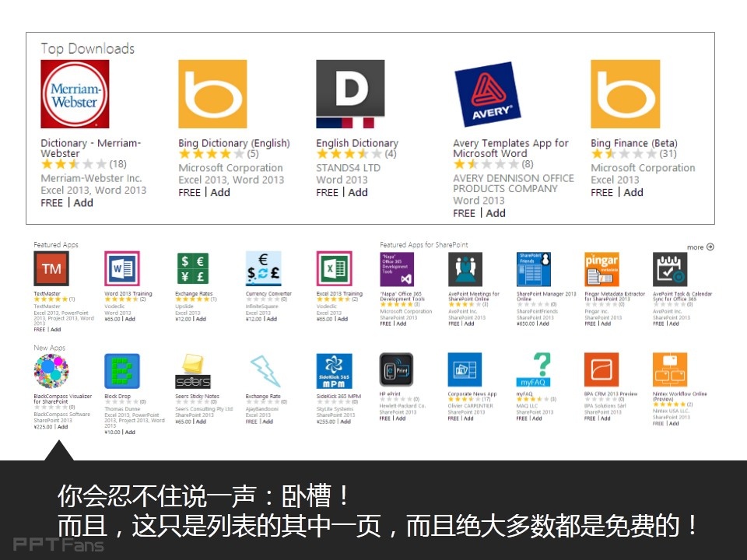Image resolution: width=747 pixels, height=560 pixels.
Task: Select the green Exchange Rates icon
Action: pos(192,269)
